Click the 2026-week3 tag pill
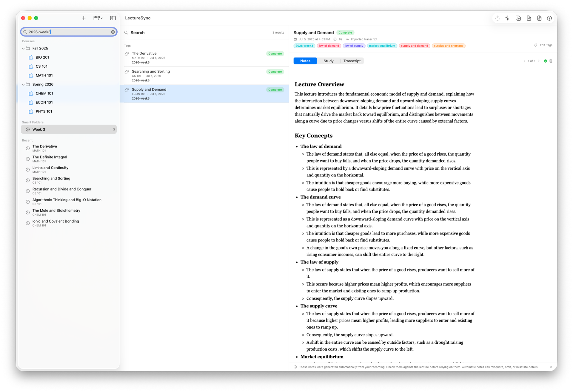 tap(304, 46)
